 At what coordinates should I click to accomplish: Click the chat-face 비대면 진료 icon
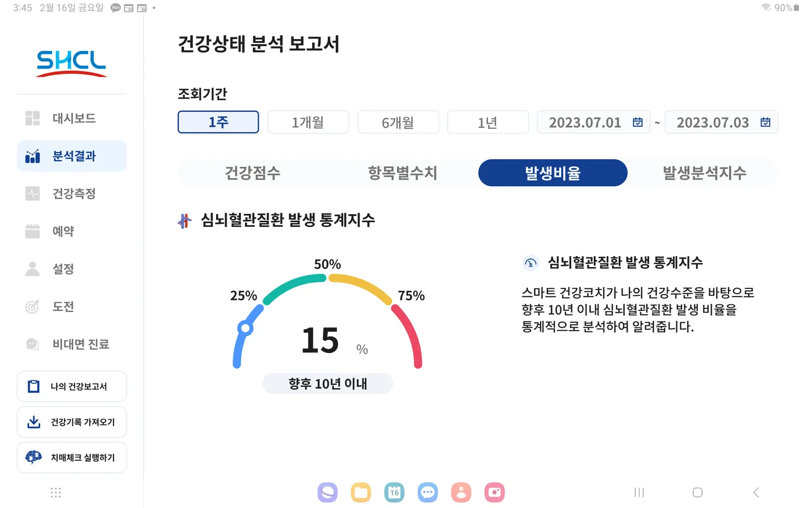33,344
